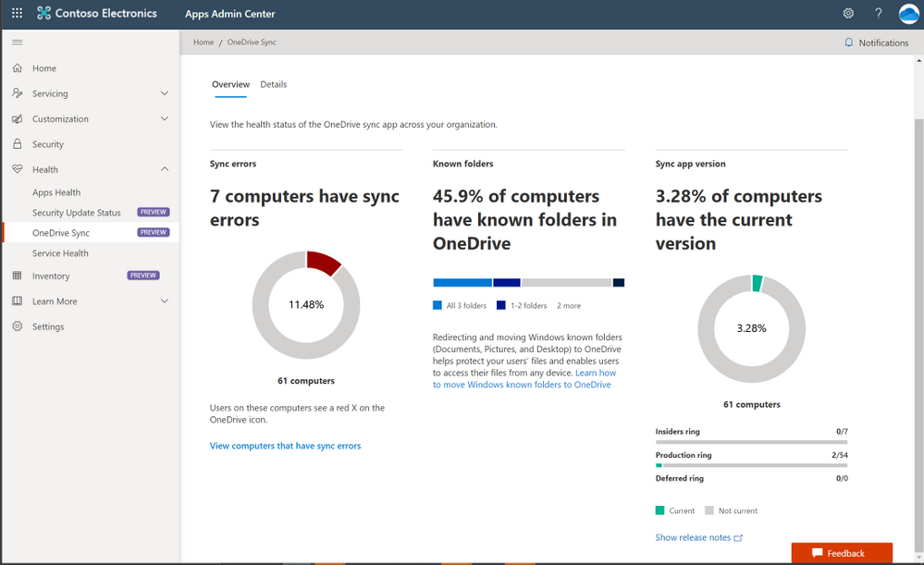Screen dimensions: 924x565
Task: Collapse the Health section chevron
Action: [x=165, y=169]
